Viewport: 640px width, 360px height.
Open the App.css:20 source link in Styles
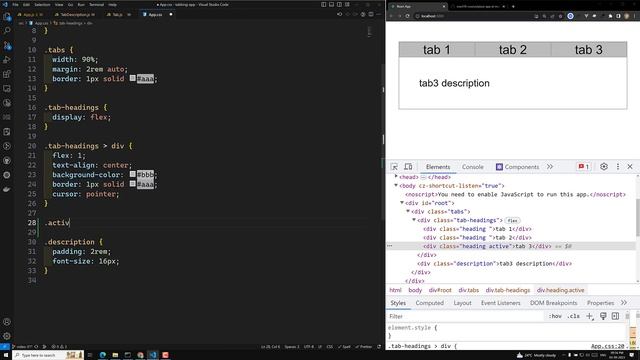(607, 346)
